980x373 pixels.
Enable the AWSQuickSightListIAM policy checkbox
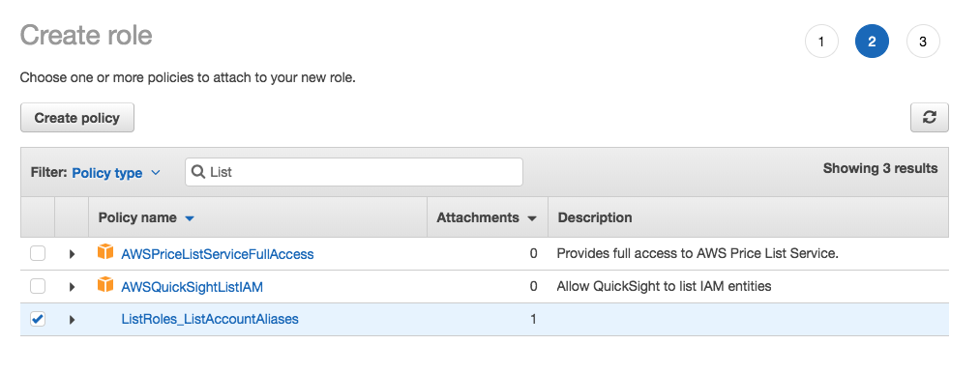coord(38,286)
